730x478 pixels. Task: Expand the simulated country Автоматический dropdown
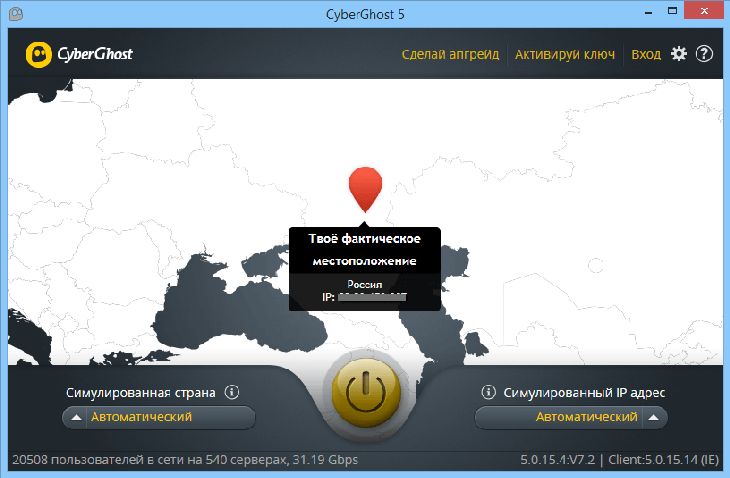pyautogui.click(x=159, y=417)
